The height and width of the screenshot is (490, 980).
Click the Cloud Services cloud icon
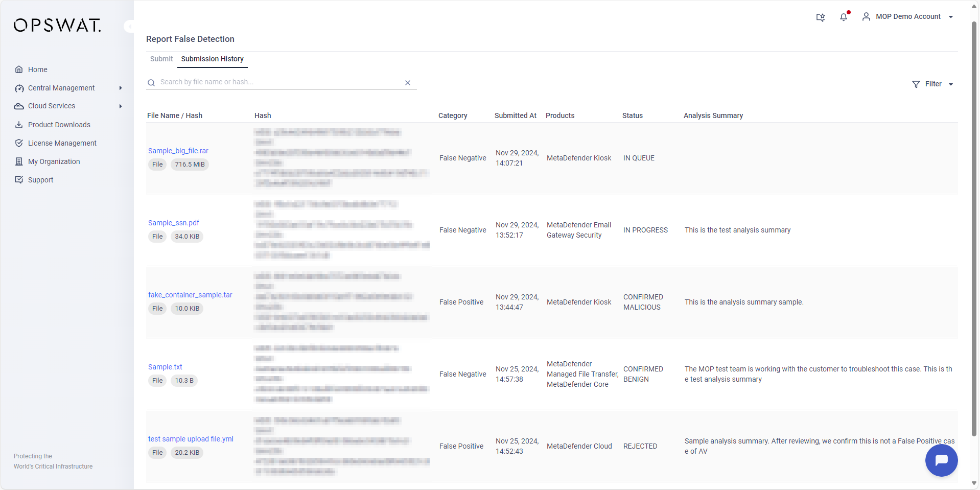click(x=19, y=106)
